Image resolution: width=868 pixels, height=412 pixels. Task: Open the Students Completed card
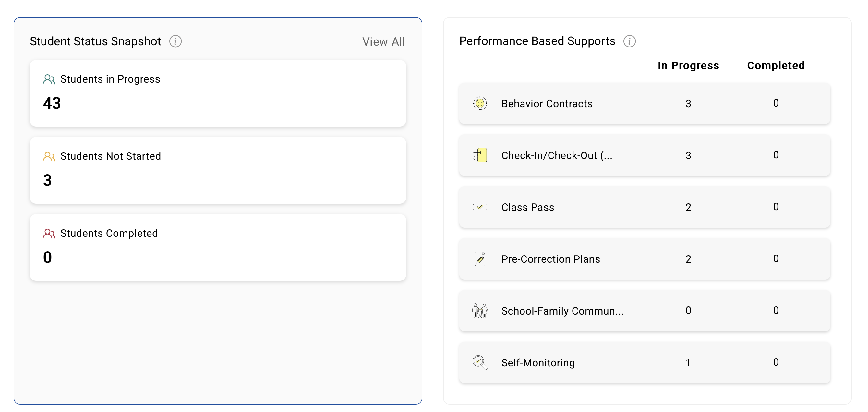click(x=218, y=247)
